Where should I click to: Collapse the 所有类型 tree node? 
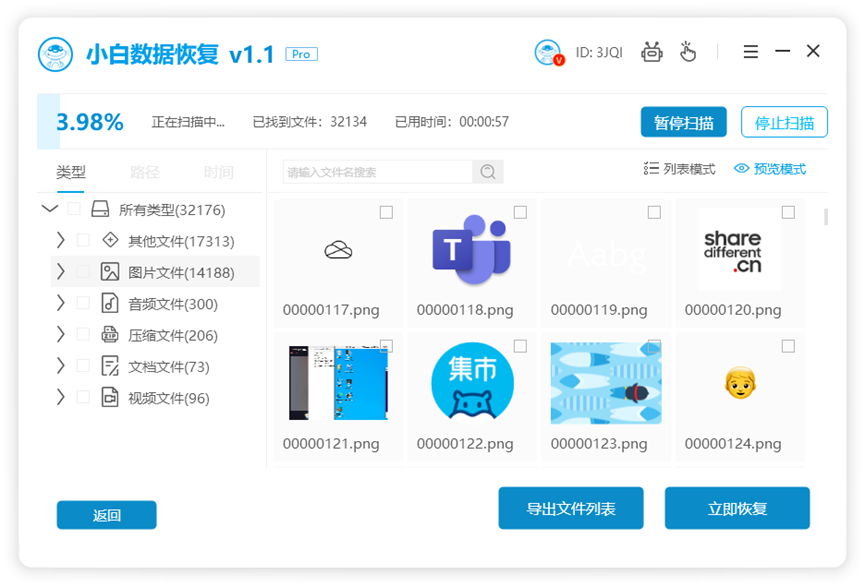[x=50, y=209]
